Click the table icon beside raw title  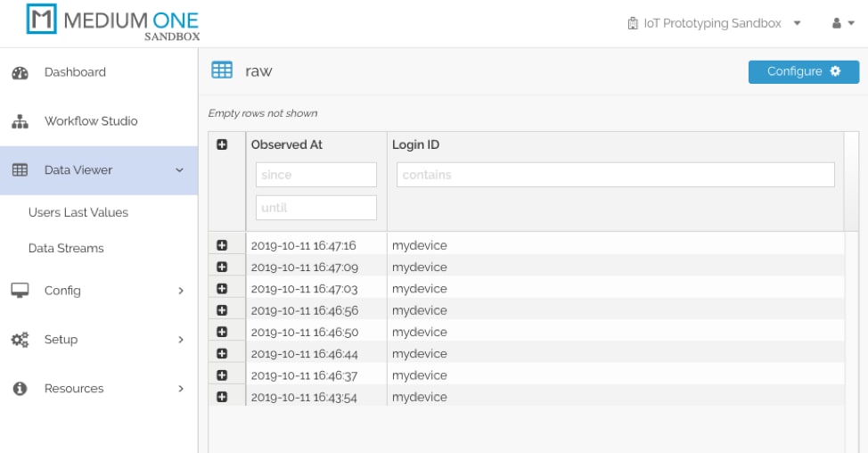[222, 70]
